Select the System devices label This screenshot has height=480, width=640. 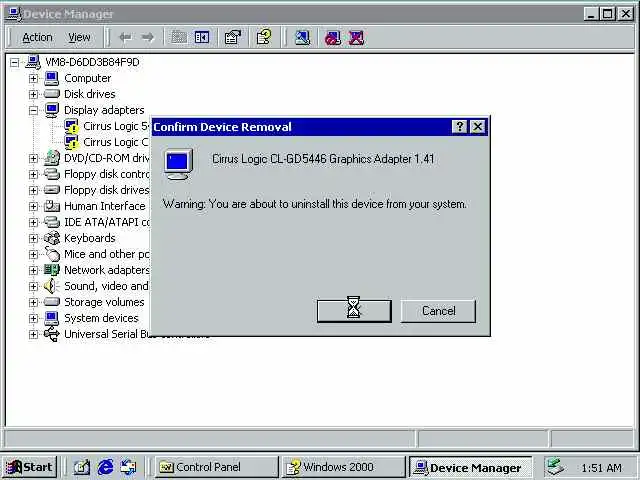click(x=101, y=318)
